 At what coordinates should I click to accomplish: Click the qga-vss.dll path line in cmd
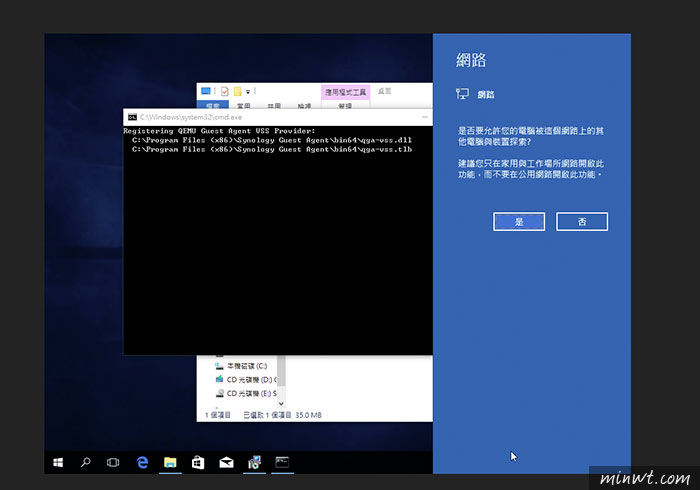tap(272, 140)
